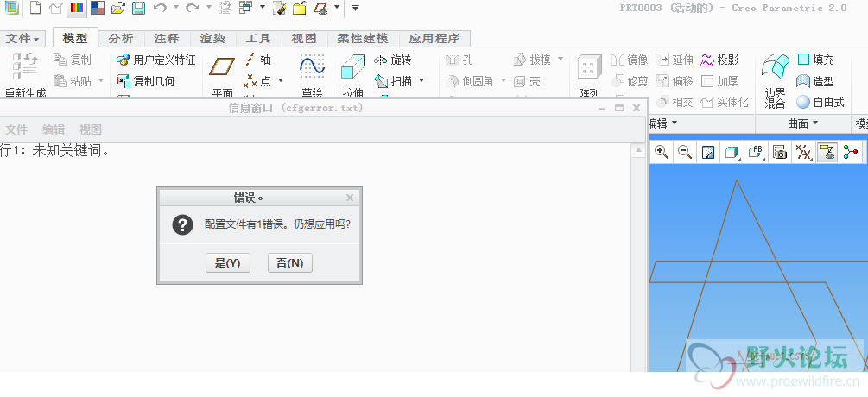Click 复制几何 copy geometry tool
This screenshot has height=397, width=868.
146,81
